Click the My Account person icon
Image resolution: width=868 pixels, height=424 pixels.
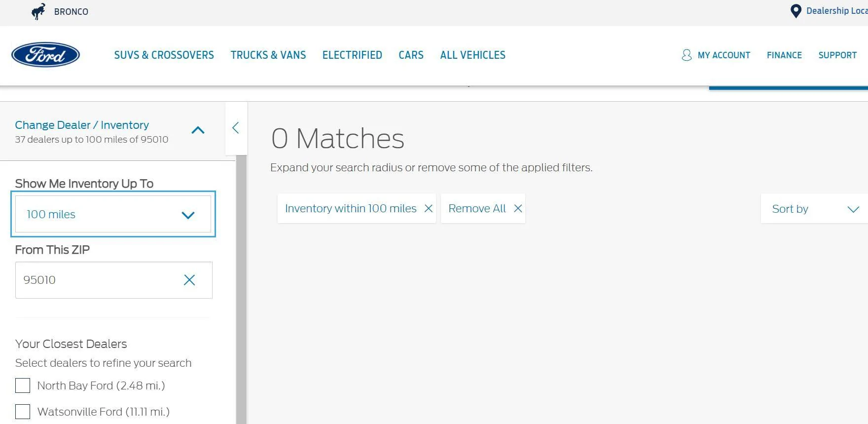(687, 55)
